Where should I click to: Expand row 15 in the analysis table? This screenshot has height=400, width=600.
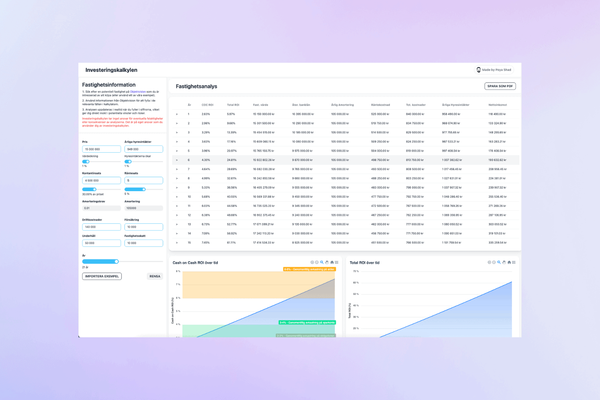pos(179,242)
